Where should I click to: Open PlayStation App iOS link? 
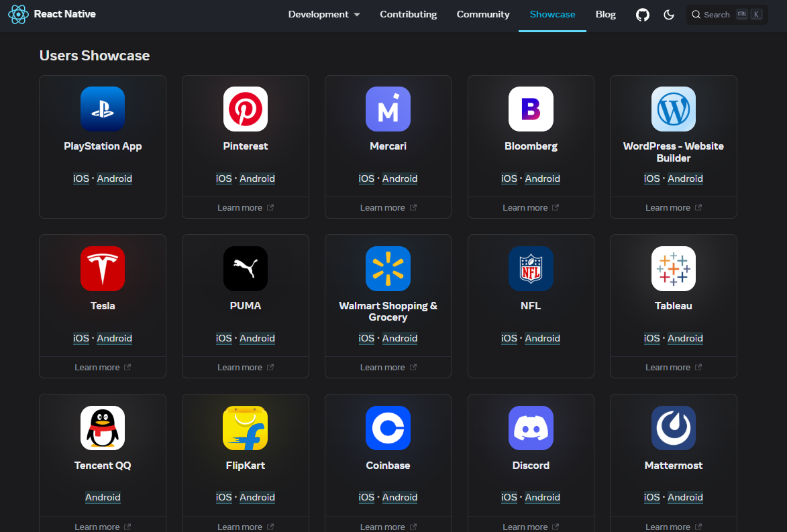(81, 178)
